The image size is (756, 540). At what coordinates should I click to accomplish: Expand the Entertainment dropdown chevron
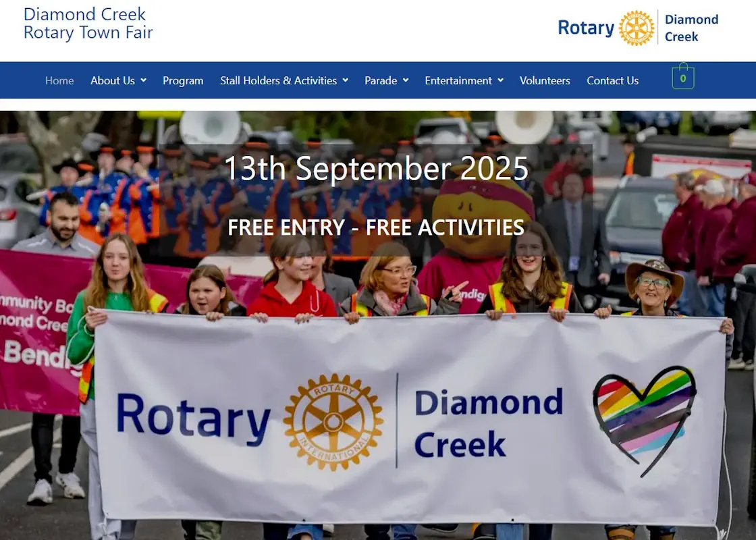tap(500, 80)
